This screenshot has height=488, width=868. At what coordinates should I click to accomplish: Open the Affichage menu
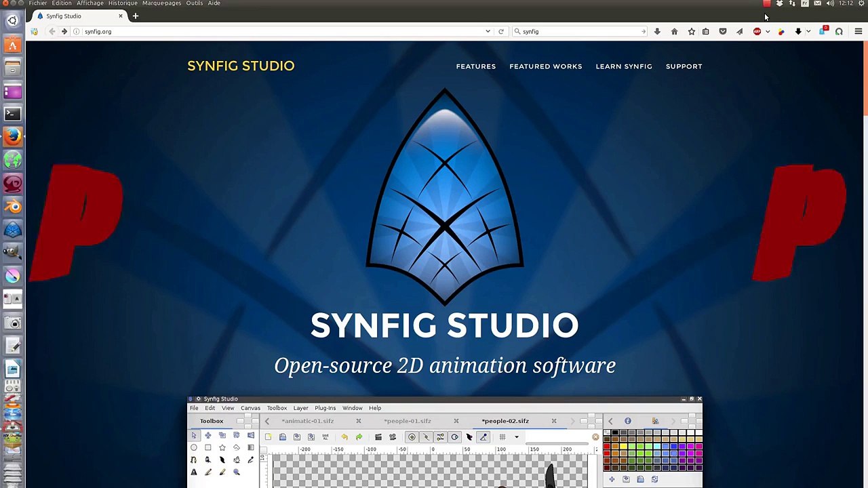pyautogui.click(x=90, y=3)
